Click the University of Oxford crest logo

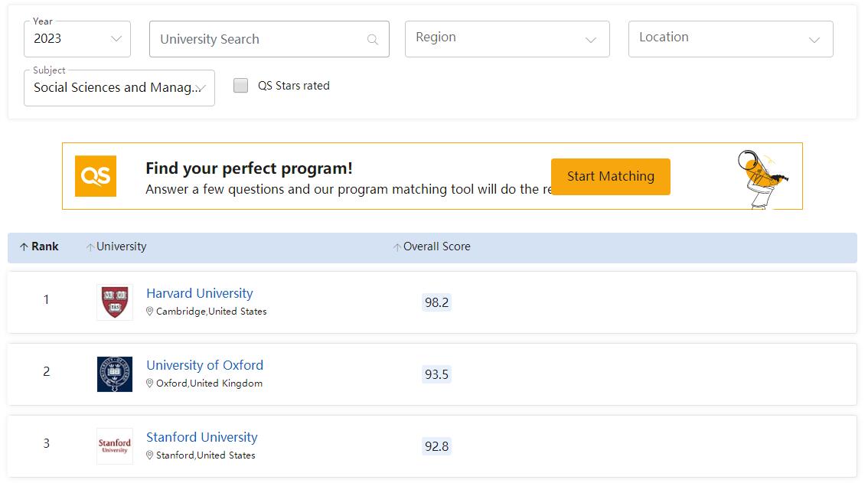115,374
